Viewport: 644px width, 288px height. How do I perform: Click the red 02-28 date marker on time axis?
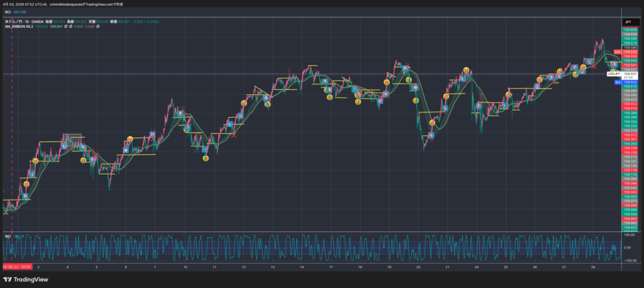click(13, 267)
